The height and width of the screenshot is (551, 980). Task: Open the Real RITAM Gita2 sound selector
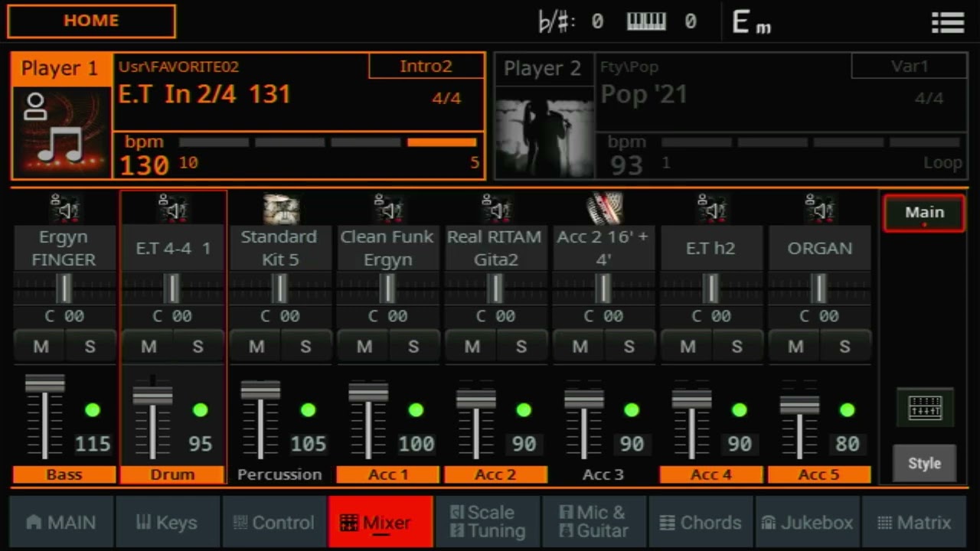tap(496, 248)
